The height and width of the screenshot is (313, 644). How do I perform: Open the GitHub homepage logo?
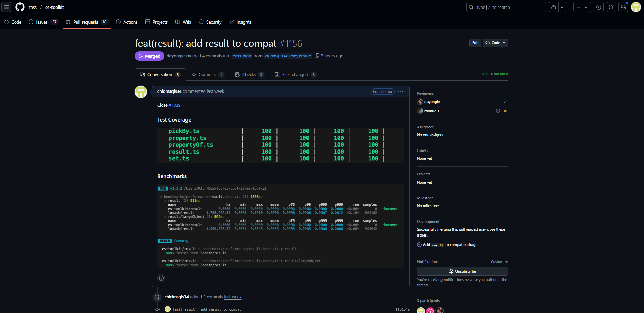tap(20, 7)
